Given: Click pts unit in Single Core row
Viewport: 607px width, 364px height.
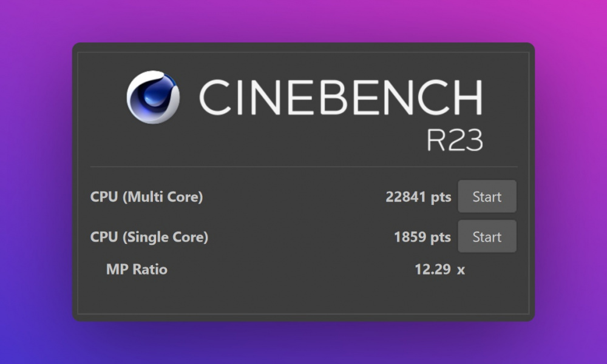Looking at the screenshot, I should tap(441, 237).
